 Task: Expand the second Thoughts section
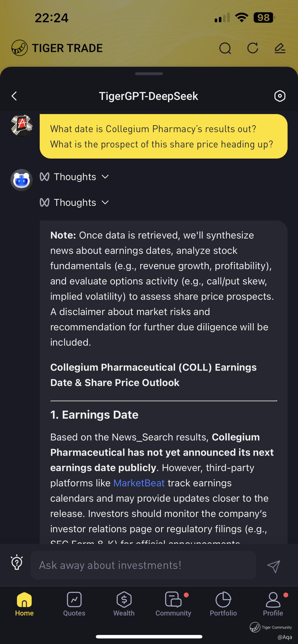[74, 203]
